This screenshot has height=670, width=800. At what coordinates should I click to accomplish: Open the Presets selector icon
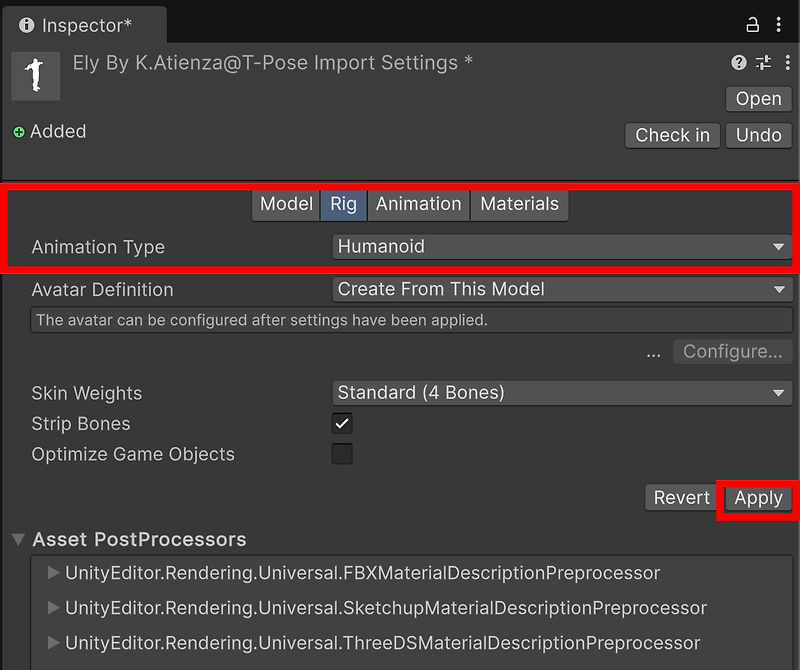click(762, 62)
